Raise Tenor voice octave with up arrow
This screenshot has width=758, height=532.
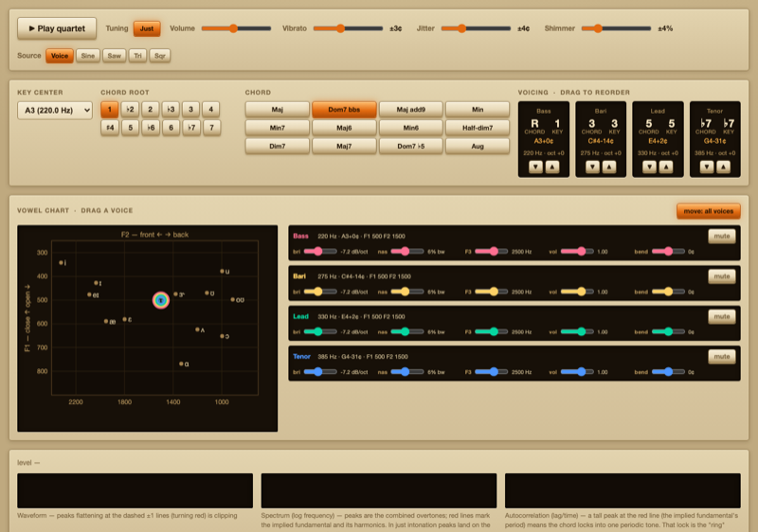(x=723, y=167)
